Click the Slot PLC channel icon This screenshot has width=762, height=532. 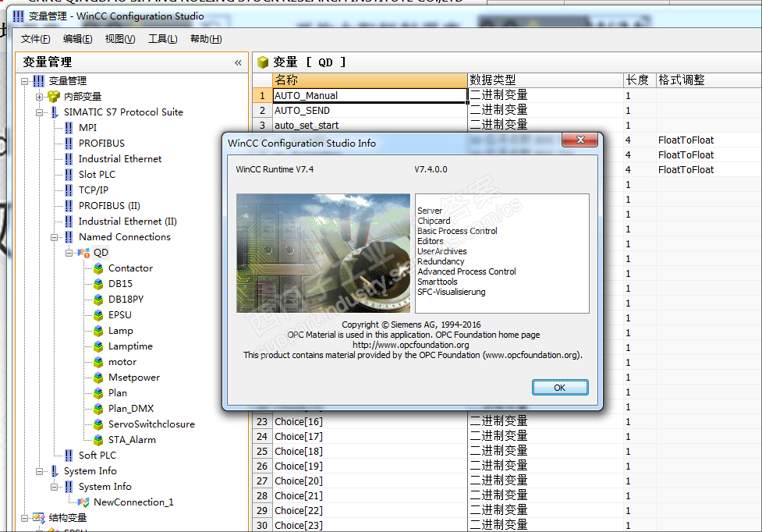click(x=69, y=175)
